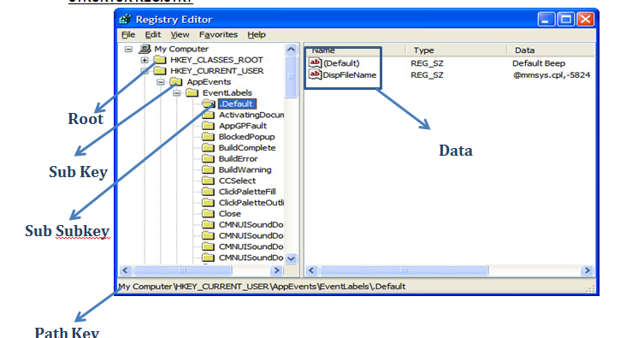Open the Favorites menu
The height and width of the screenshot is (338, 644).
[x=218, y=35]
